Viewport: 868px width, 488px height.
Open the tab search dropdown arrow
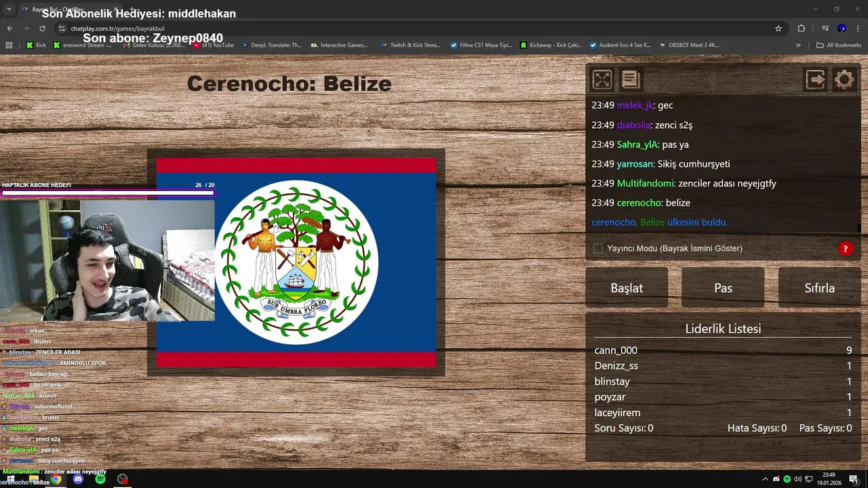click(9, 9)
